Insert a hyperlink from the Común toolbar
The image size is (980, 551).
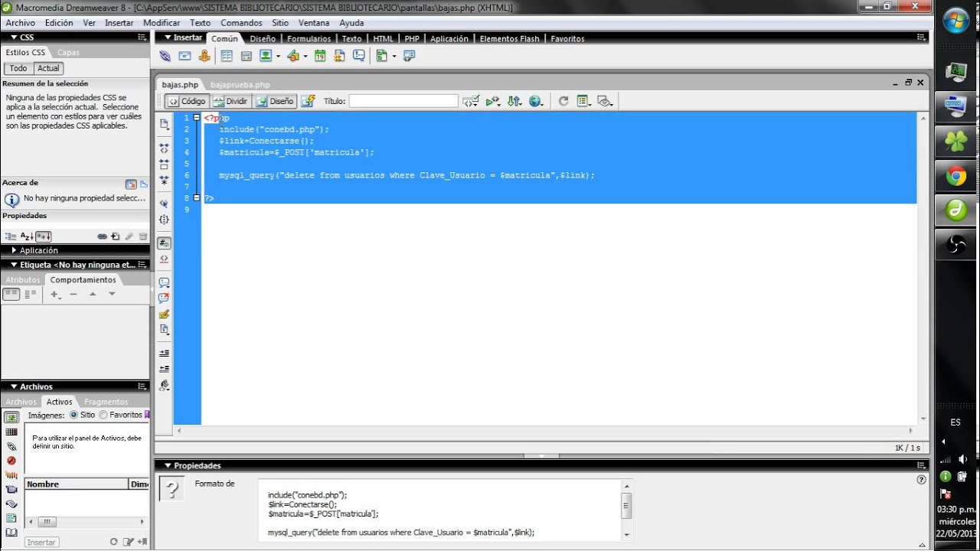[165, 56]
